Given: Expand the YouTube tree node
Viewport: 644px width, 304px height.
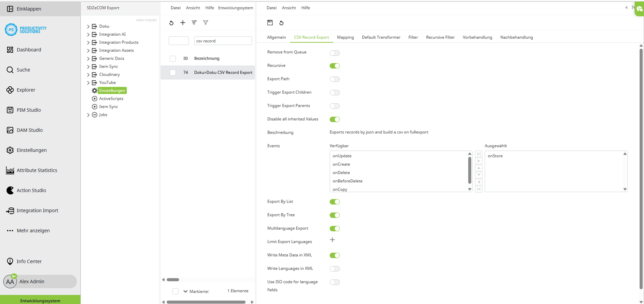Looking at the screenshot, I should (88, 83).
